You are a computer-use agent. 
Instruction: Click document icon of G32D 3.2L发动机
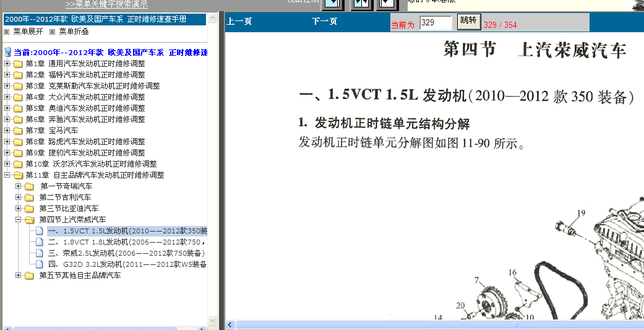coord(40,264)
